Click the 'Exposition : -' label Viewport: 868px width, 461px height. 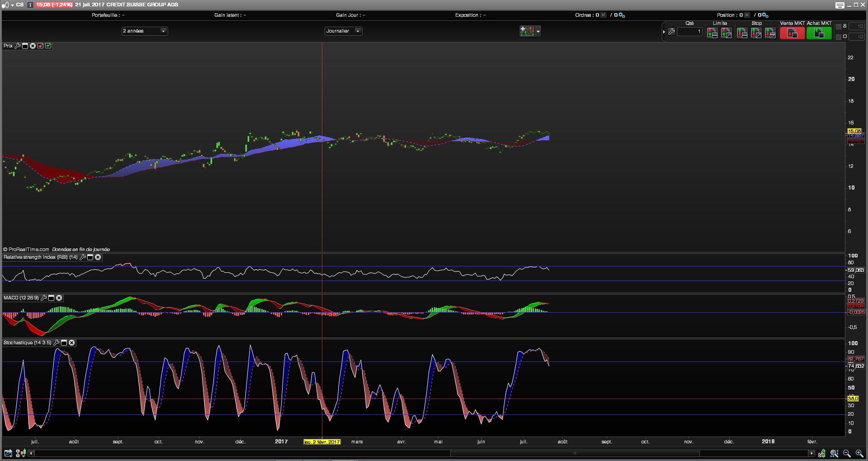[470, 15]
